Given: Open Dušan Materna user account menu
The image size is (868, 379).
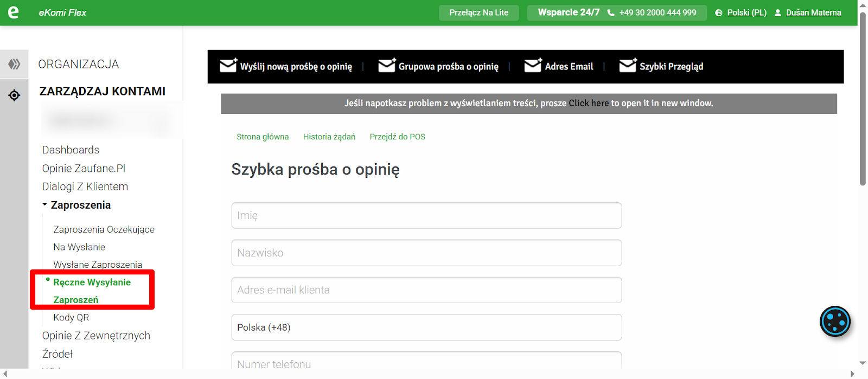Looking at the screenshot, I should coord(813,12).
